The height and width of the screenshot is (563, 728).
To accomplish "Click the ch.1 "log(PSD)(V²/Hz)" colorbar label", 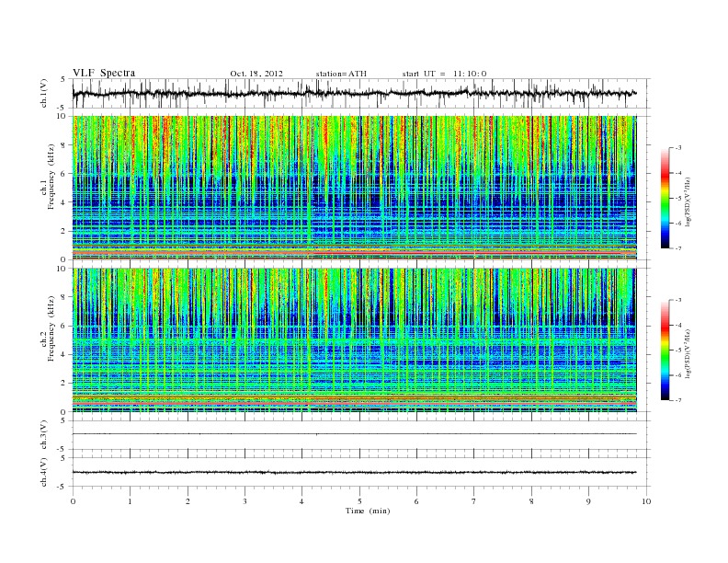I will [x=688, y=202].
